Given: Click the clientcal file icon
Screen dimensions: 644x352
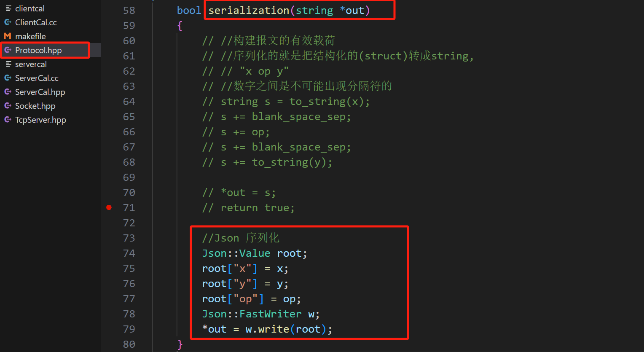Looking at the screenshot, I should (8, 8).
